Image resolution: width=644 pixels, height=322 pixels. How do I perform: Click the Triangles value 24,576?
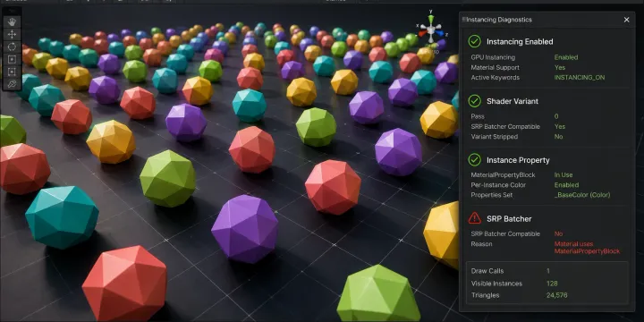[x=556, y=295]
